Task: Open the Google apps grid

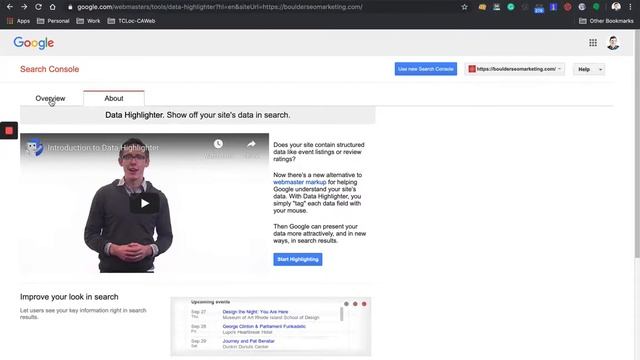Action: (593, 42)
